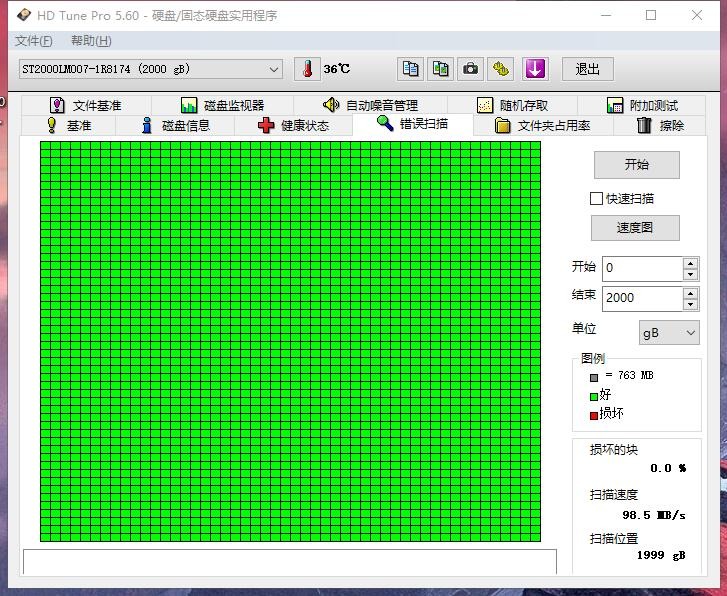Screen dimensions: 727x596
Task: Switch to 健康状态 tab
Action: point(293,126)
